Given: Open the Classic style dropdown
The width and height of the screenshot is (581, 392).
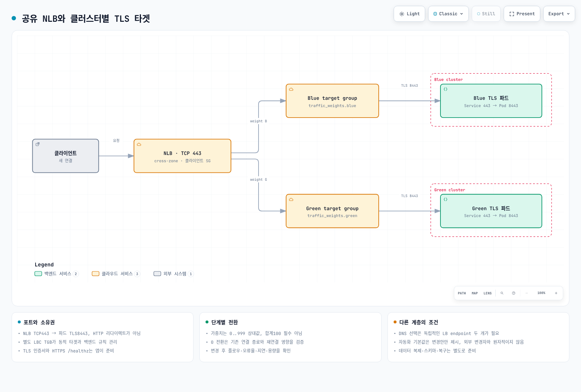Looking at the screenshot, I should 448,14.
